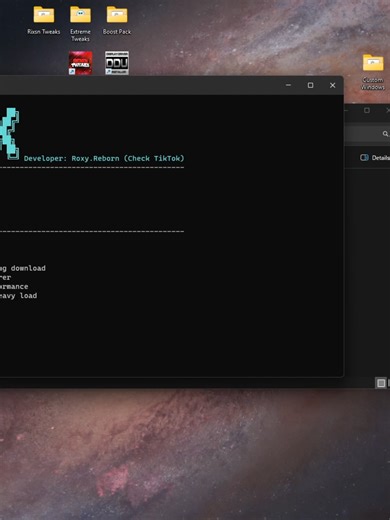The height and width of the screenshot is (520, 390).
Task: Open the Details pane in File Explorer
Action: (375, 158)
